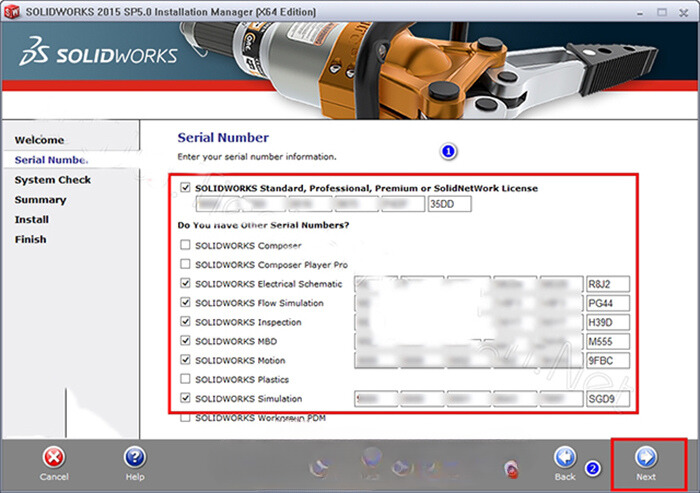Click the Inspection serial field H39D
Screen dimensions: 700x493
[608, 322]
